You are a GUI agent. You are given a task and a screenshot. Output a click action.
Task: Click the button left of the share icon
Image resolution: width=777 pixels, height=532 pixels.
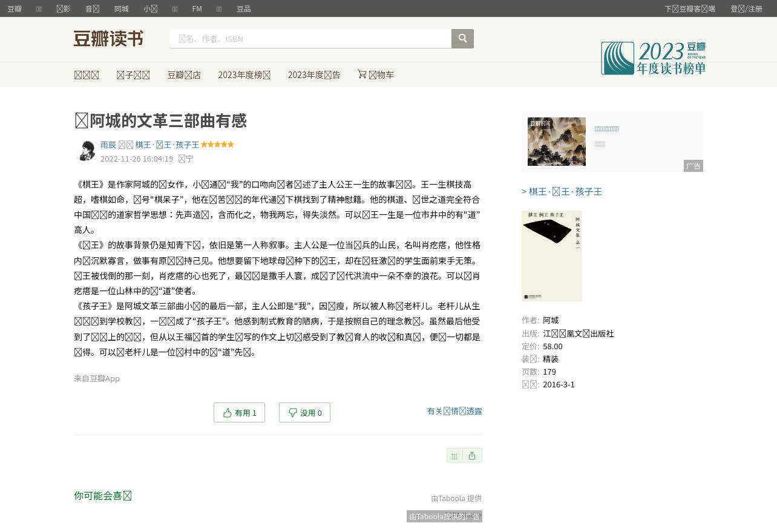coord(455,456)
